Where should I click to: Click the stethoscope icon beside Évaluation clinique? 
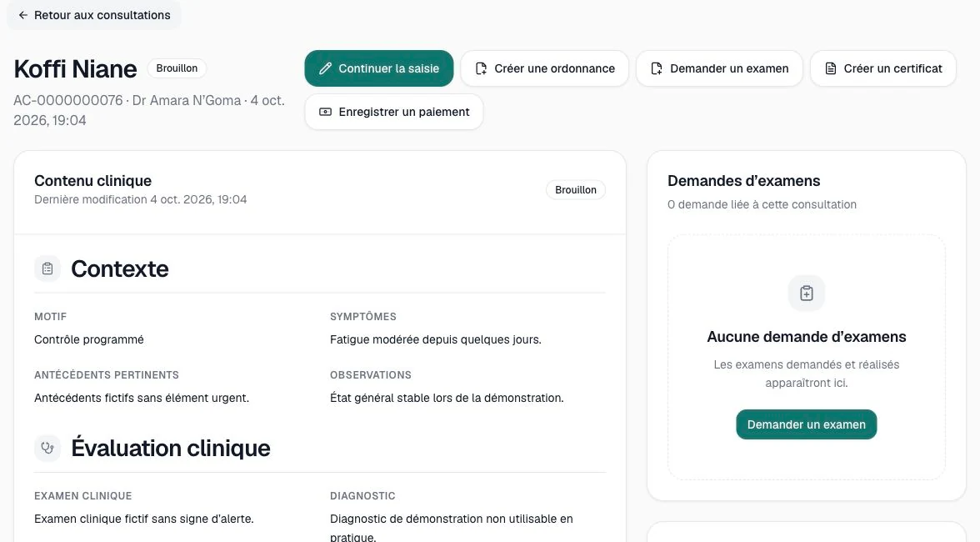point(47,449)
